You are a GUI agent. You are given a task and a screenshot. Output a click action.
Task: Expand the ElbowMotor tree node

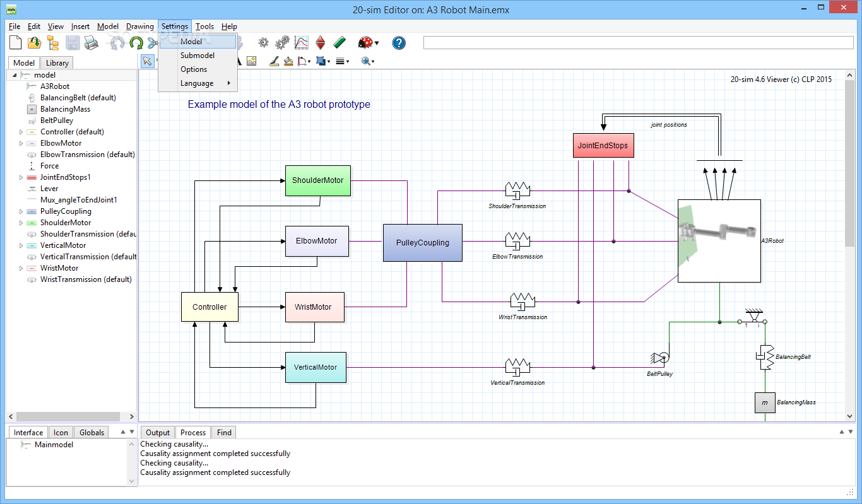(21, 143)
